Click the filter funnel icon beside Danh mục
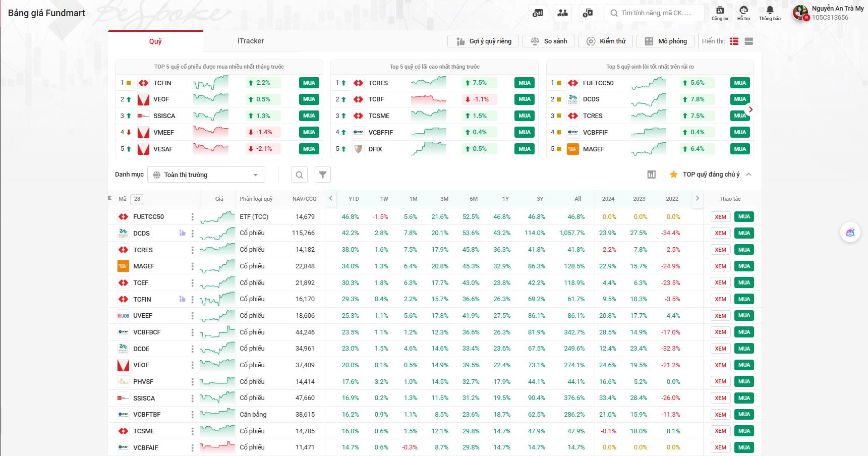 tap(322, 175)
